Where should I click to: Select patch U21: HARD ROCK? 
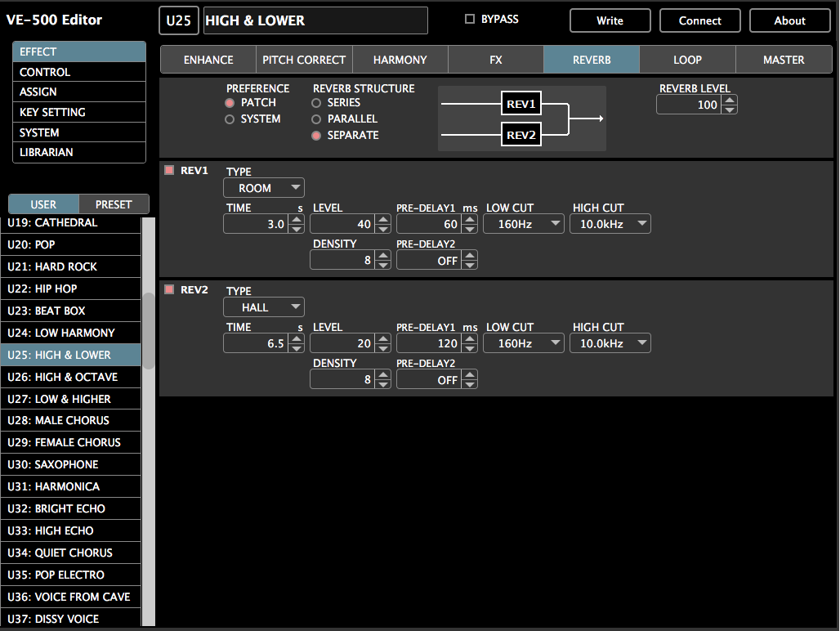(71, 266)
